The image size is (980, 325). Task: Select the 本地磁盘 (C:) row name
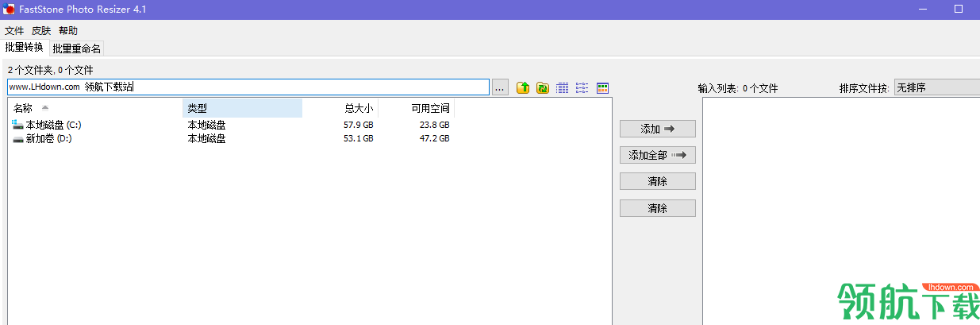pos(53,125)
